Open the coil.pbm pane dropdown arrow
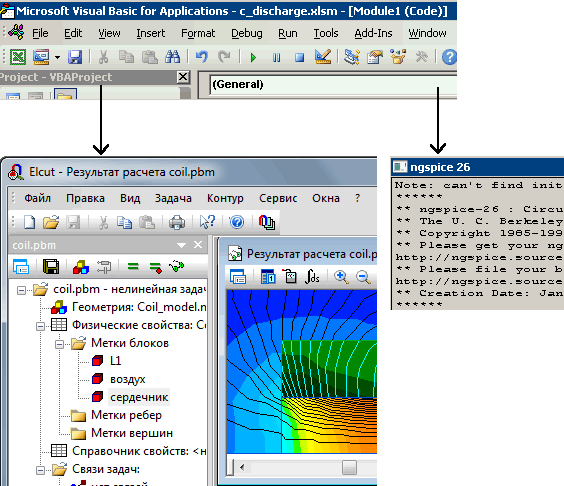Screen dimensions: 564x486 point(181,245)
